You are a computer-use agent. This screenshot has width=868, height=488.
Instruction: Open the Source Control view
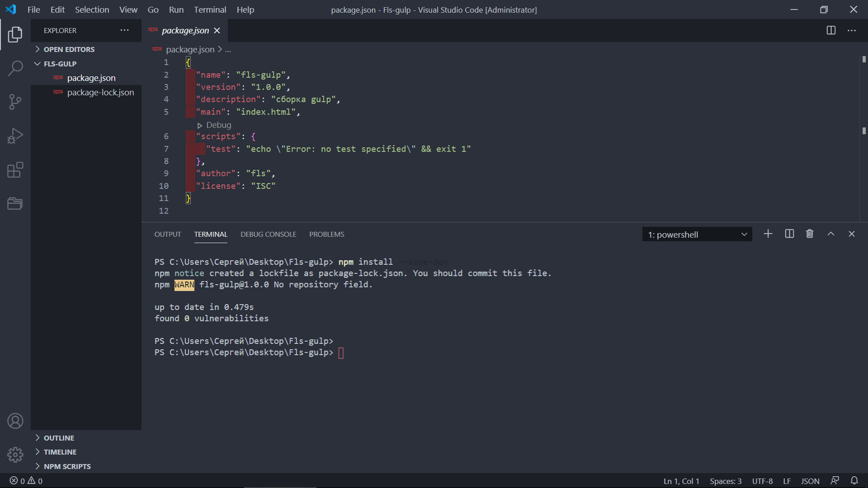[15, 102]
